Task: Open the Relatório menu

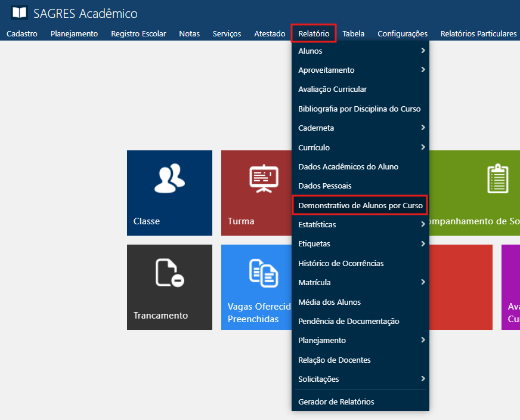Action: [314, 33]
